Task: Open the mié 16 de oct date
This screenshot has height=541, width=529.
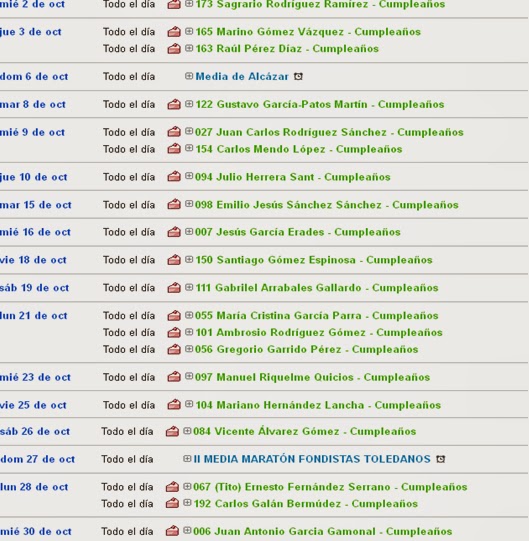Action: click(35, 232)
